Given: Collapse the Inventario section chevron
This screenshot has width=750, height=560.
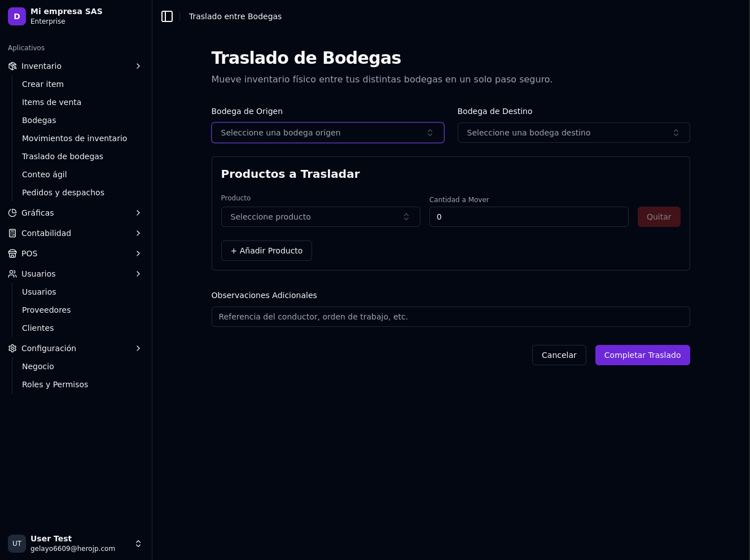Looking at the screenshot, I should (138, 66).
